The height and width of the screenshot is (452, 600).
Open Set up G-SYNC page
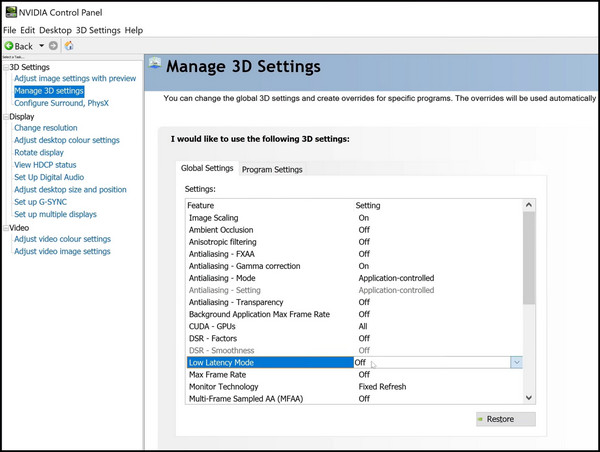pyautogui.click(x=41, y=202)
